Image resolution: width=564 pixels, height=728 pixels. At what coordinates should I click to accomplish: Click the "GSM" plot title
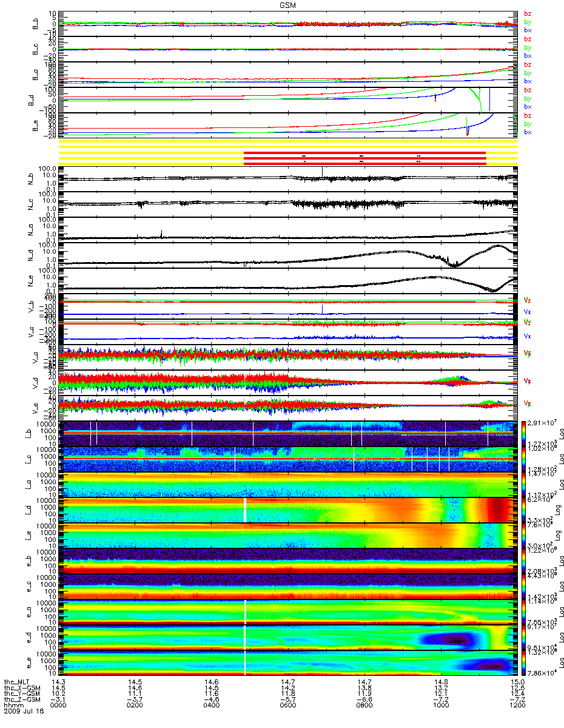(x=288, y=4)
